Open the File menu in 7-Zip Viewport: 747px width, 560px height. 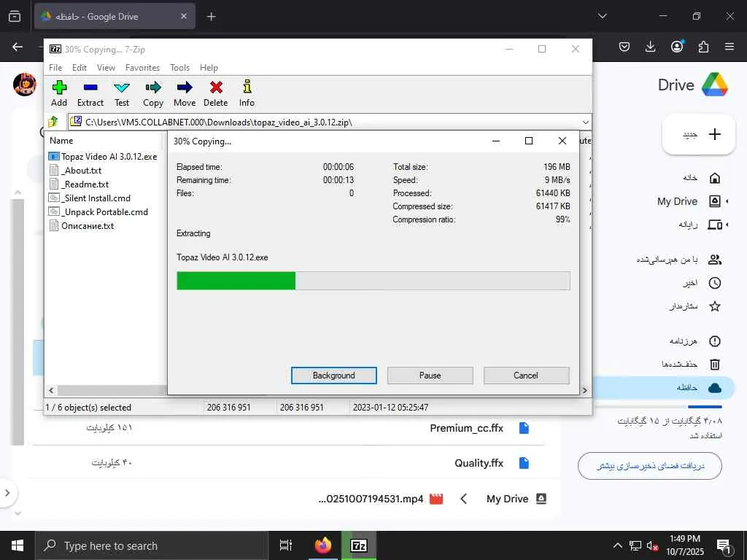point(55,68)
